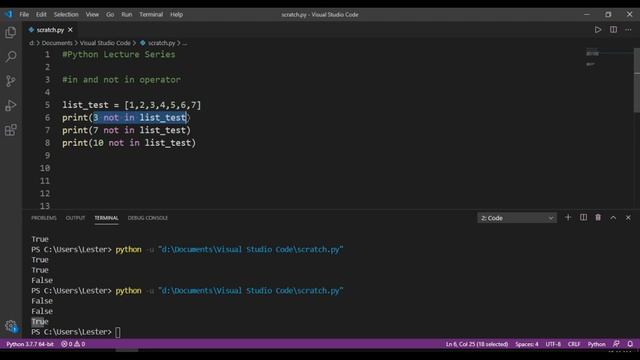Close the terminal panel
Screen dimensions: 640x360
tap(628, 218)
